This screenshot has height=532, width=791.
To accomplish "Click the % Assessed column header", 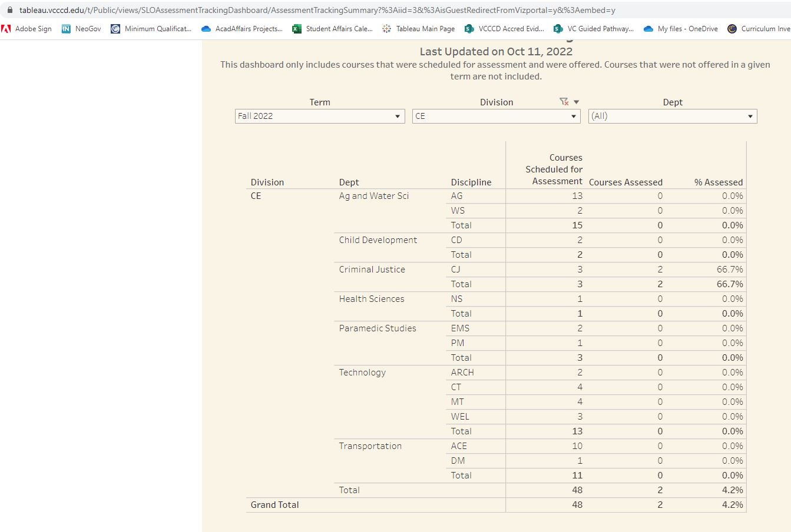I will pyautogui.click(x=719, y=182).
